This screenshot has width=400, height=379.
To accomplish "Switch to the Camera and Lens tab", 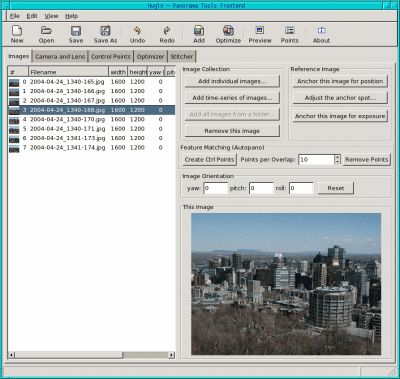I will click(60, 57).
